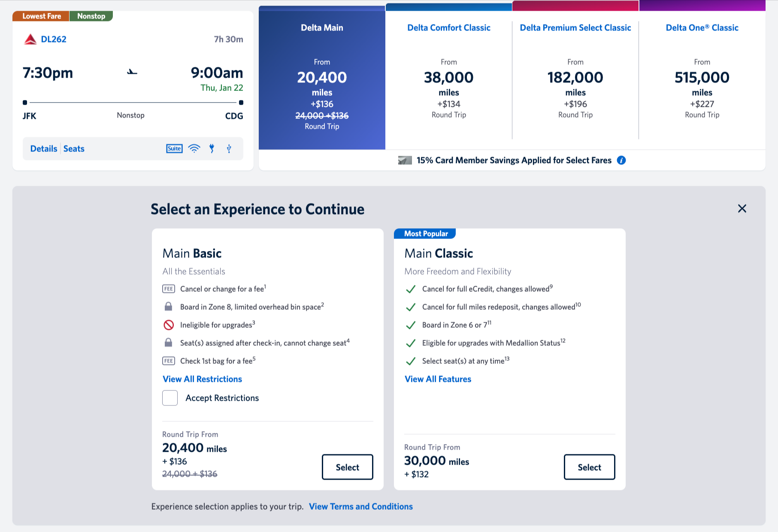The image size is (778, 532).
Task: Click the FEE icon beside Cancel or change
Action: 169,289
